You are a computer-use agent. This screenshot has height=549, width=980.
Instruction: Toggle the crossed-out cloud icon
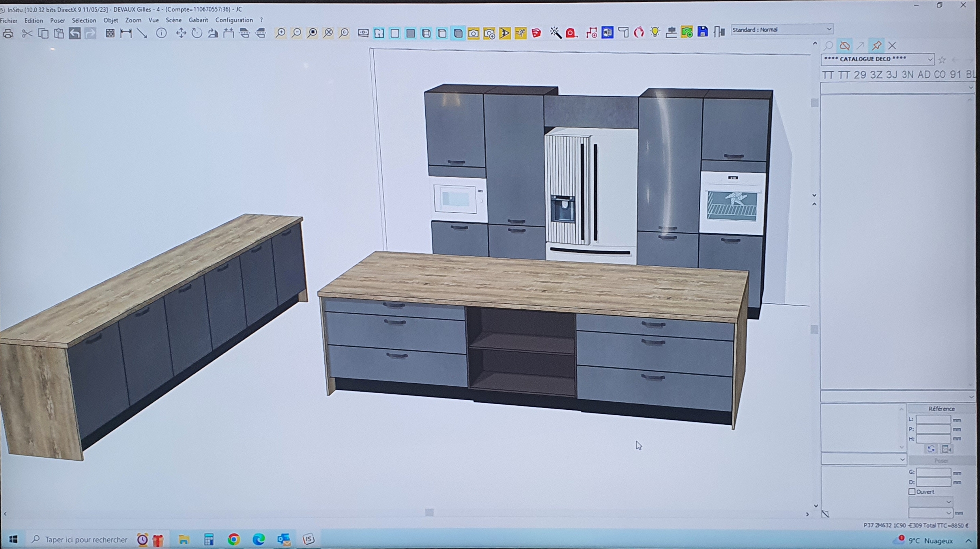[x=844, y=46]
